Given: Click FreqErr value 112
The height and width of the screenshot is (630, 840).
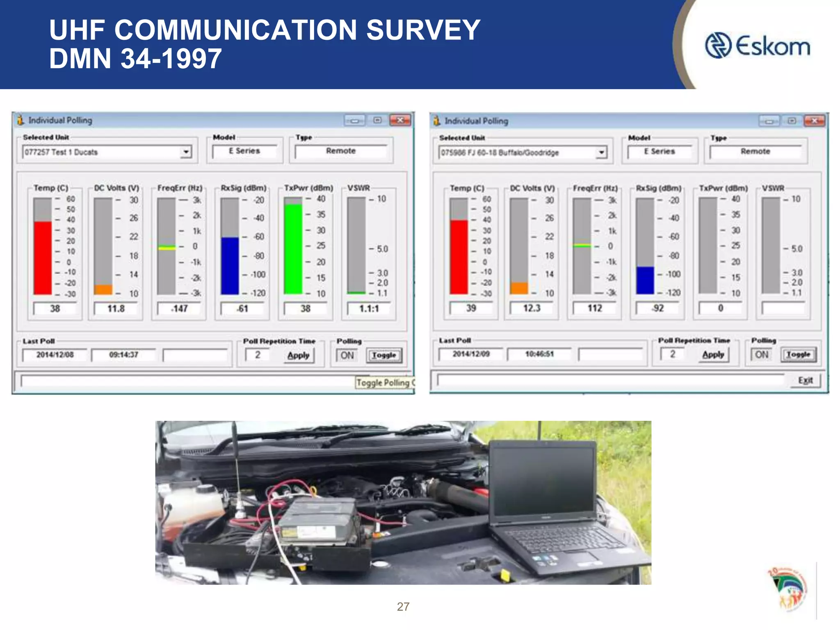Looking at the screenshot, I should (595, 308).
